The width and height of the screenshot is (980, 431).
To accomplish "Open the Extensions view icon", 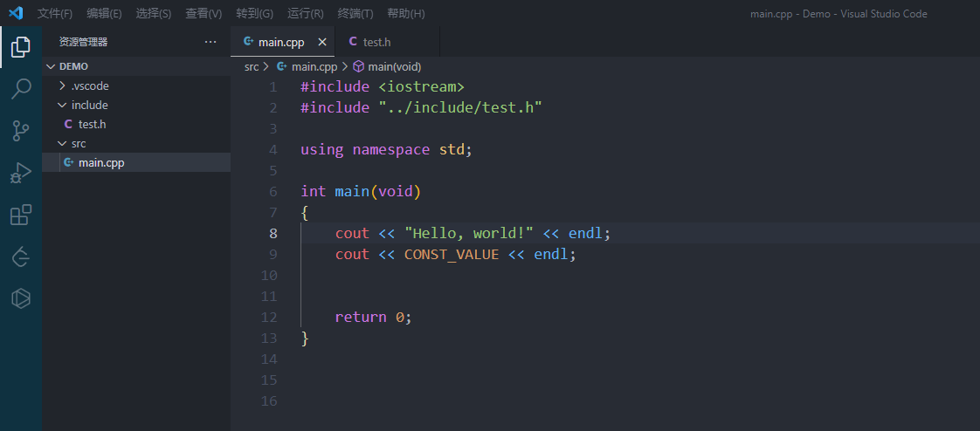I will tap(21, 215).
